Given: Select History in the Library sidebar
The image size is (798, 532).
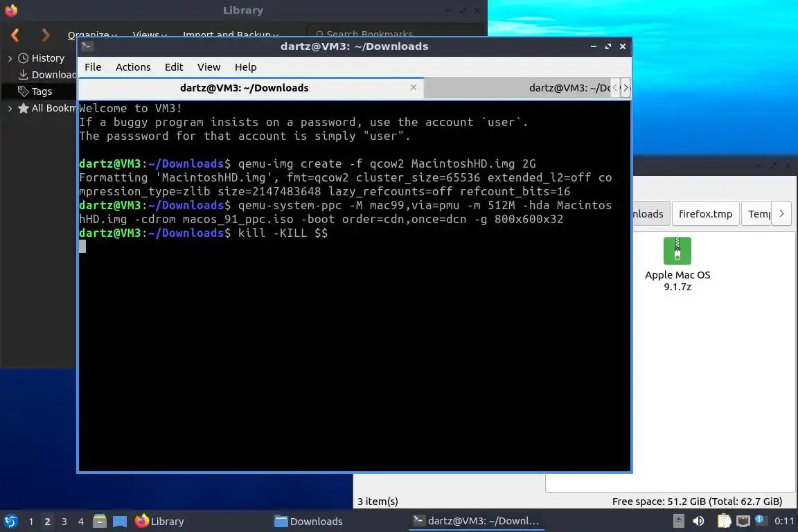Looking at the screenshot, I should point(42,58).
